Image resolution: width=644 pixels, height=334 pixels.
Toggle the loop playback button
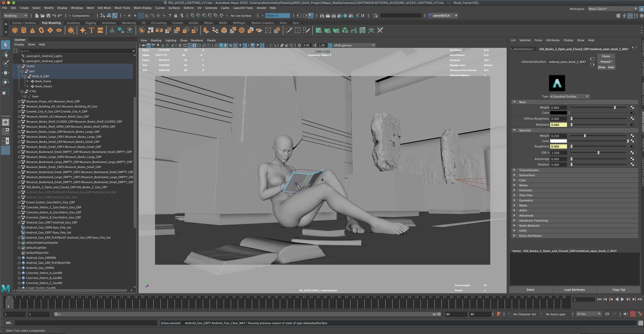click(607, 314)
